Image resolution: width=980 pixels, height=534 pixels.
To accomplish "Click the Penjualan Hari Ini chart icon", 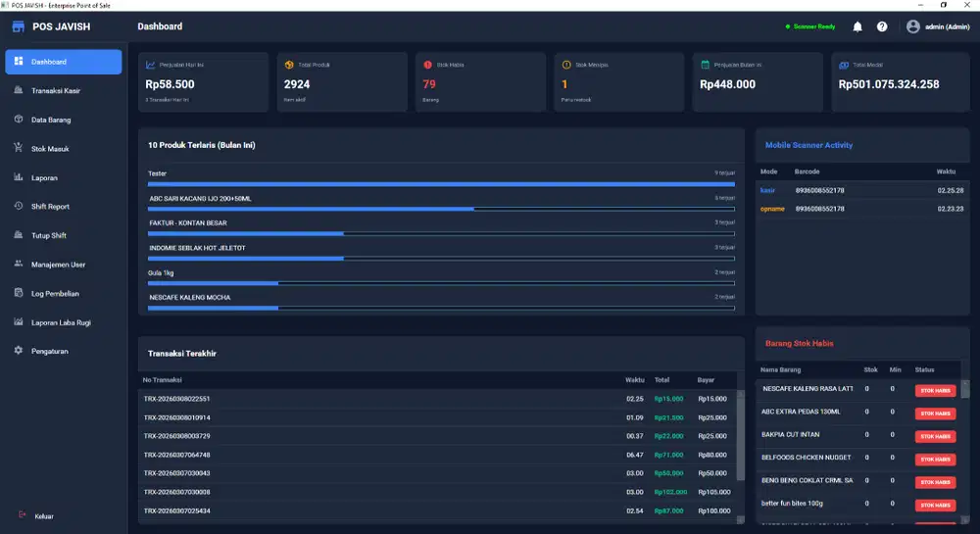I will 151,66.
